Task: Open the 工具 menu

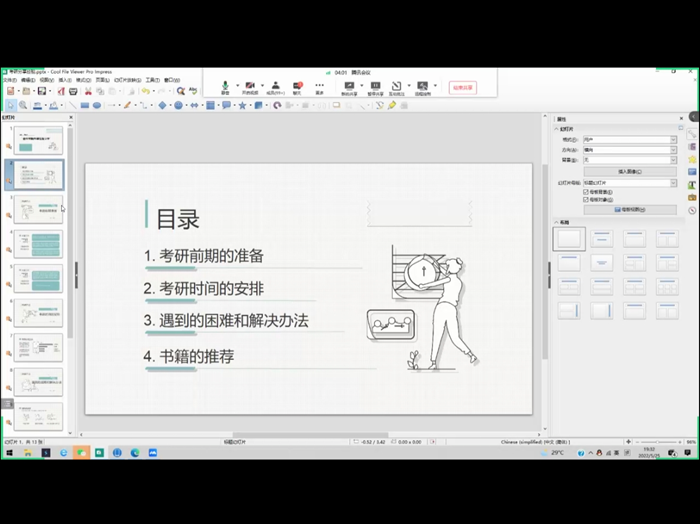Action: [152, 80]
